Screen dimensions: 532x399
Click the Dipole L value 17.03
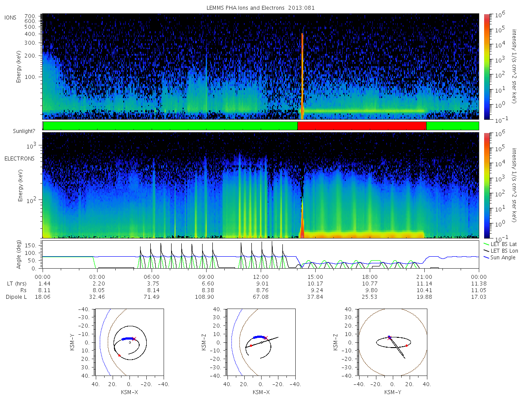pos(479,297)
